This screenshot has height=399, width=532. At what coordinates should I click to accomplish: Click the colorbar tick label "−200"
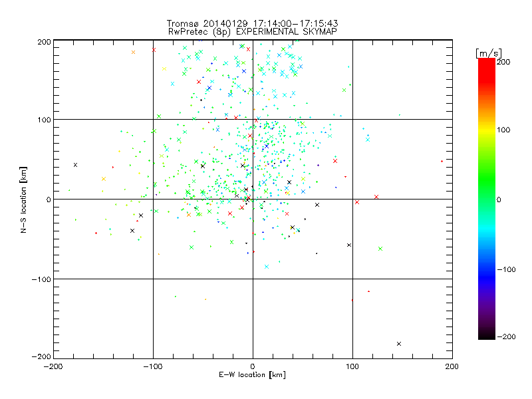coord(506,336)
